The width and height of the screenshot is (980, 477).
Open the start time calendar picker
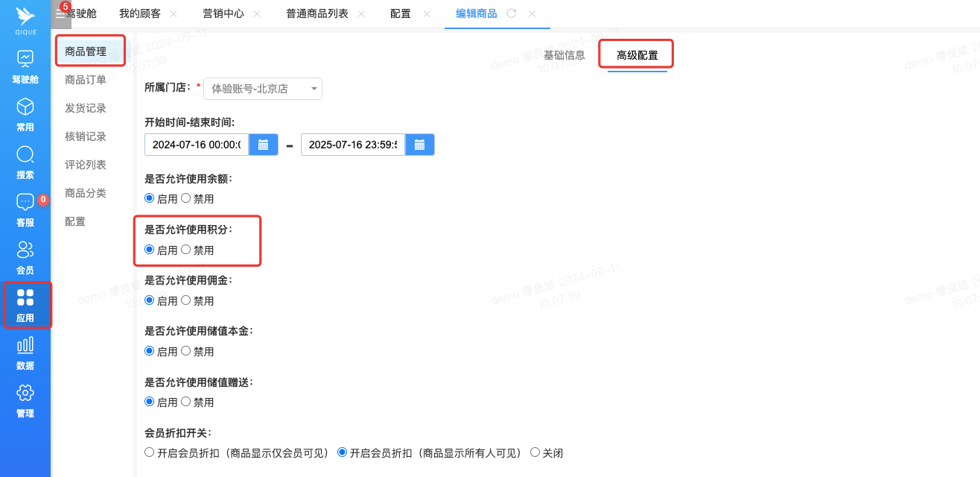263,145
